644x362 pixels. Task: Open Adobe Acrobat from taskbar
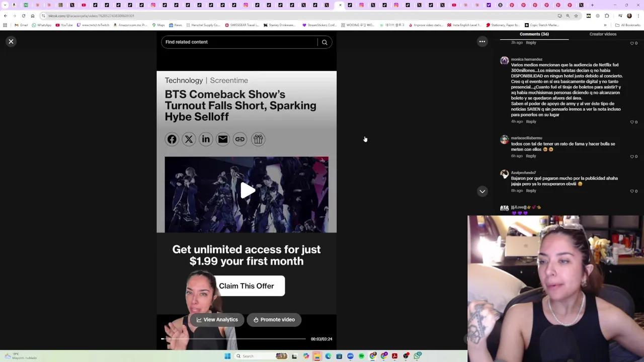pyautogui.click(x=394, y=356)
